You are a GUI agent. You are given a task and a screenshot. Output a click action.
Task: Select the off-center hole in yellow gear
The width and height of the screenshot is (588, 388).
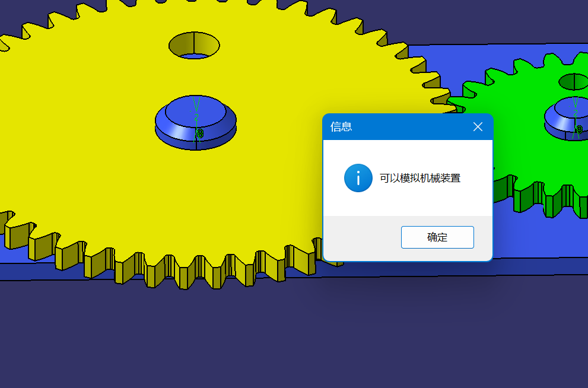pyautogui.click(x=194, y=44)
